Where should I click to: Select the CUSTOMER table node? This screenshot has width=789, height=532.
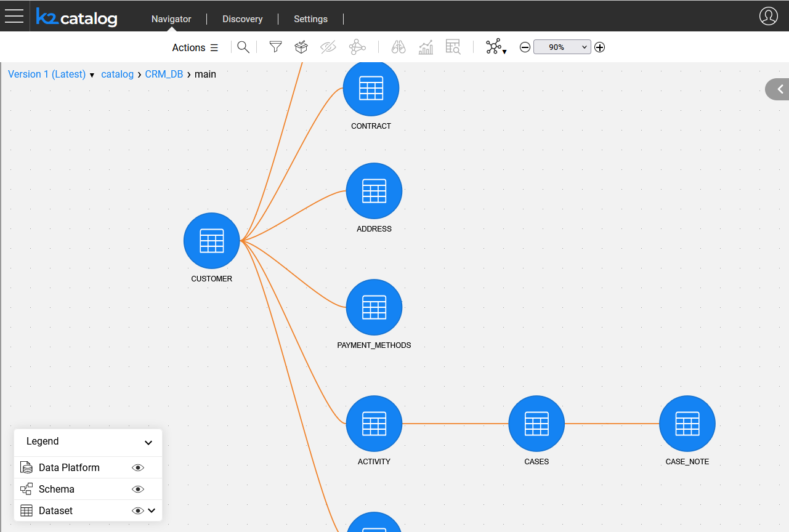(211, 241)
